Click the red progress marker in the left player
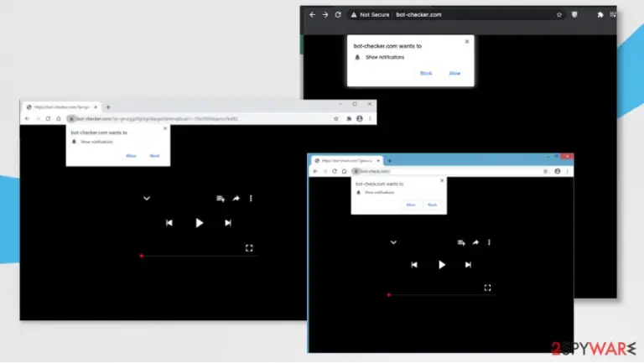The image size is (644, 363). coord(142,256)
